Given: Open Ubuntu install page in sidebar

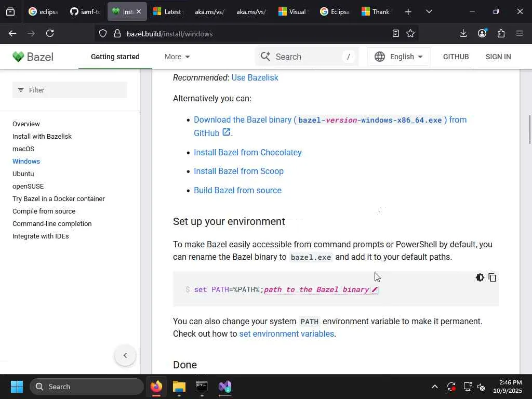Looking at the screenshot, I should pyautogui.click(x=23, y=174).
